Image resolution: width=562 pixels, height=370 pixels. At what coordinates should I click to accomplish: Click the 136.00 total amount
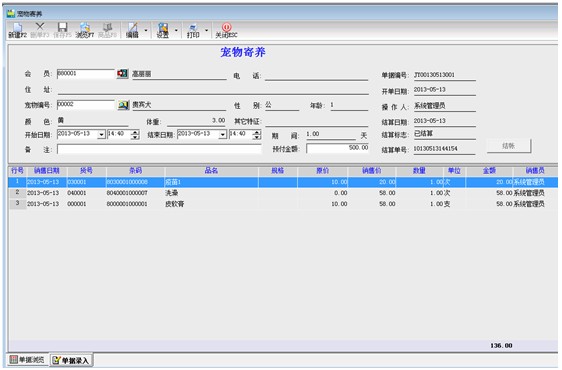[x=501, y=346]
